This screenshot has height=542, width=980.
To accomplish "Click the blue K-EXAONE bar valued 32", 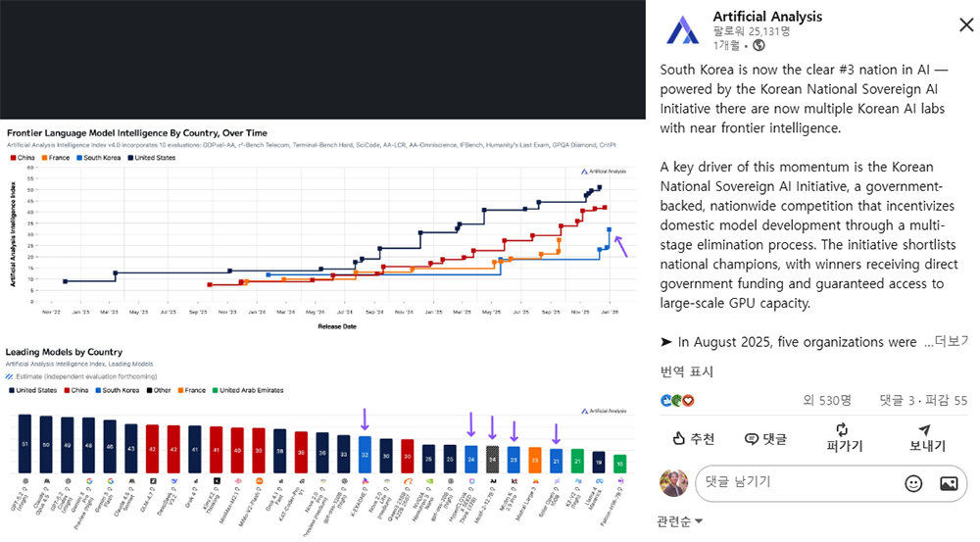I will click(x=365, y=455).
